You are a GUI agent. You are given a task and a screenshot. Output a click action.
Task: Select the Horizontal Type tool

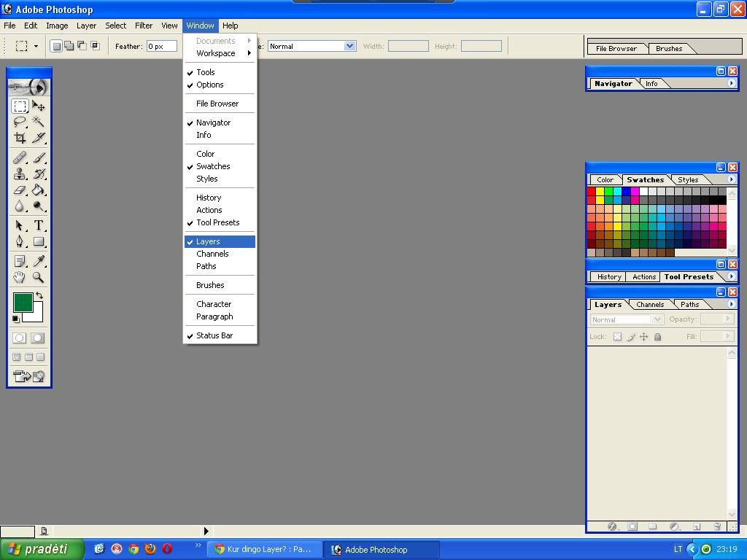[x=39, y=225]
